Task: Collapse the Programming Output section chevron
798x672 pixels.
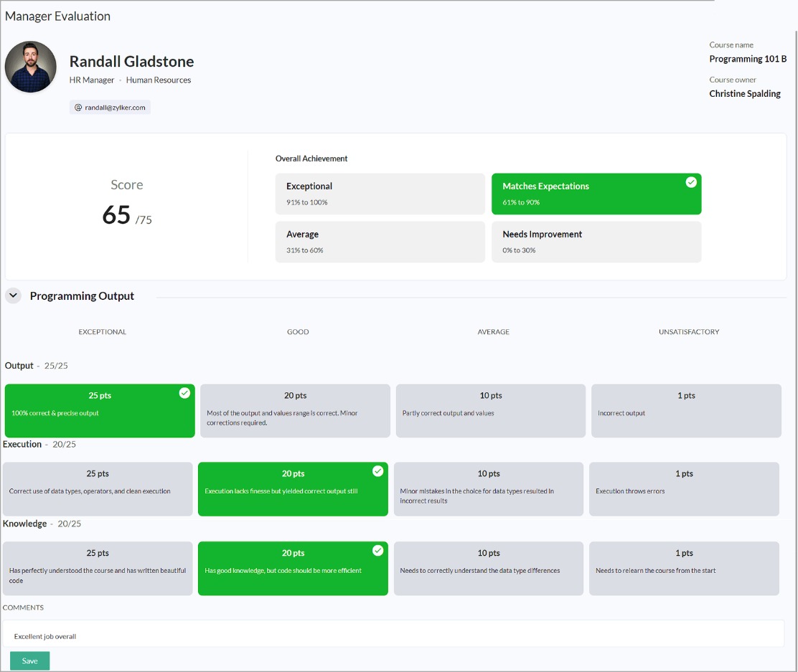Action: (x=13, y=295)
